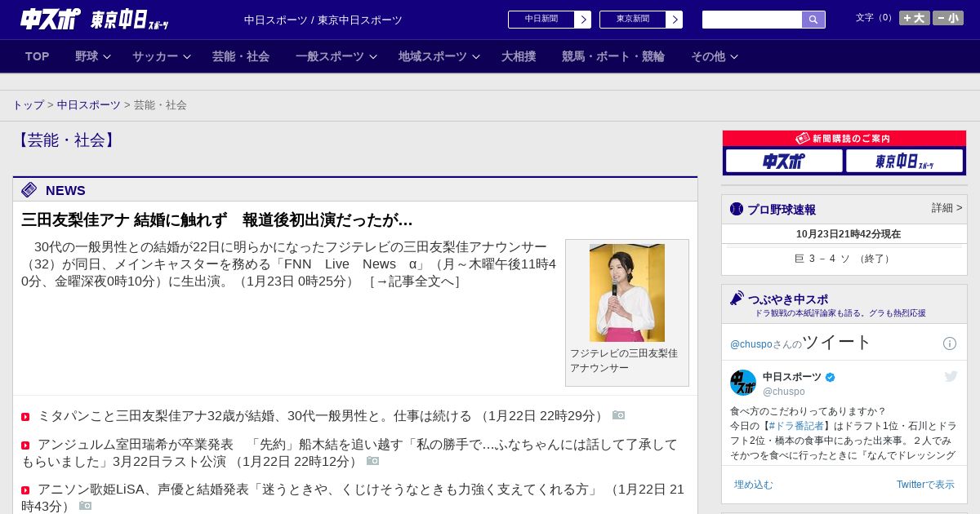Screen dimensions: 980x514
Task: Open the 中日新聞 link button
Action: 541,20
